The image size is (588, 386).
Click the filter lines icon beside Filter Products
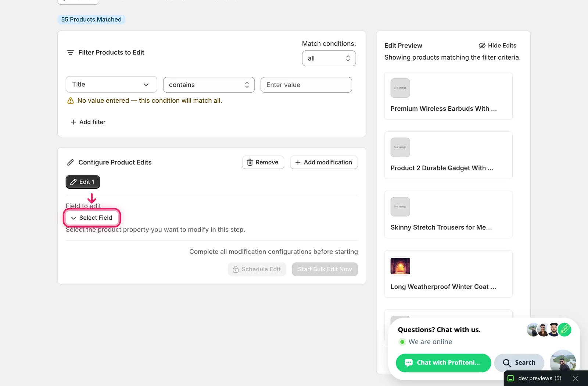pos(71,53)
